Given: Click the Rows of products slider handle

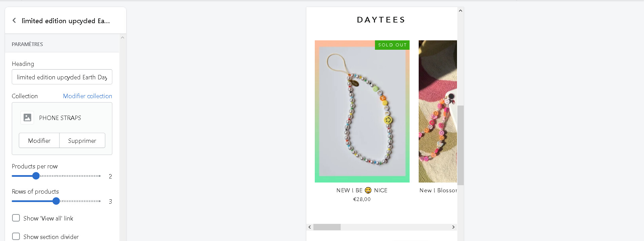Looking at the screenshot, I should tap(56, 201).
